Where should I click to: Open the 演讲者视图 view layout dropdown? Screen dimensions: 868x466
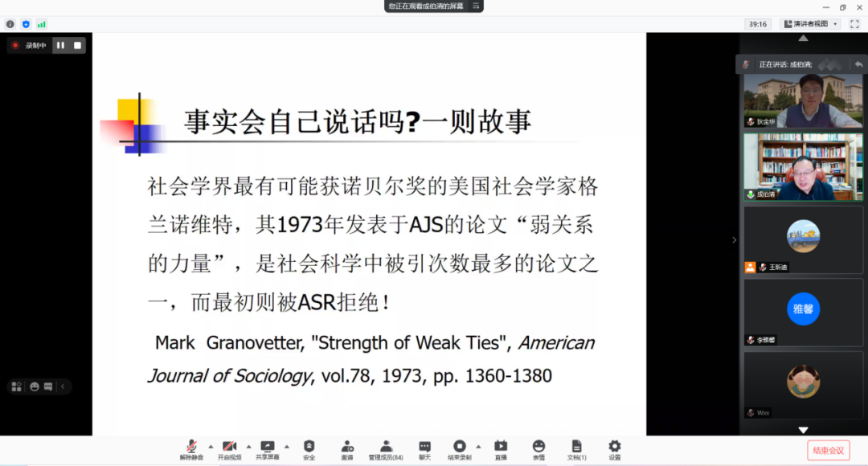tap(810, 24)
